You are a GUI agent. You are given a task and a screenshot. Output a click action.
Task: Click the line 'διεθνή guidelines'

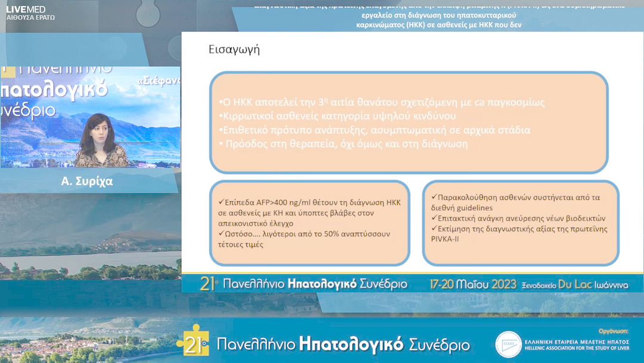click(462, 208)
